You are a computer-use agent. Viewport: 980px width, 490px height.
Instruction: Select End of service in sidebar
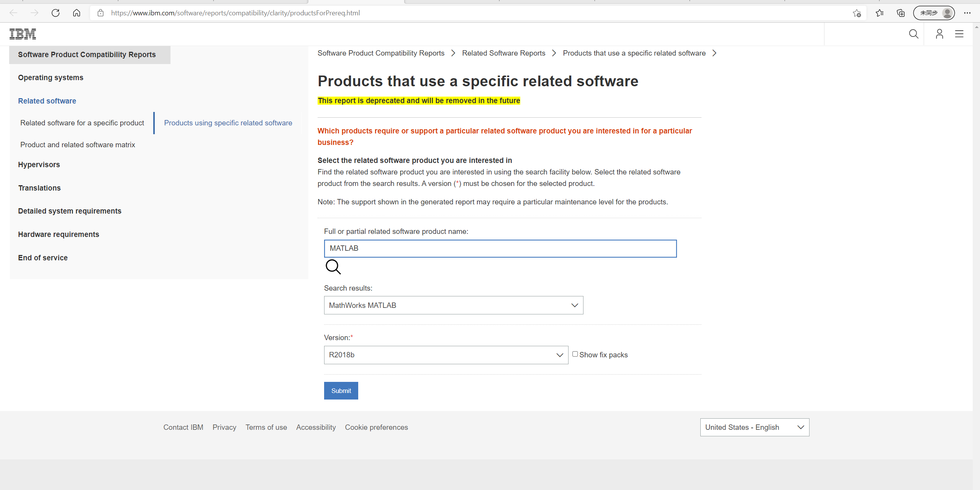[43, 258]
